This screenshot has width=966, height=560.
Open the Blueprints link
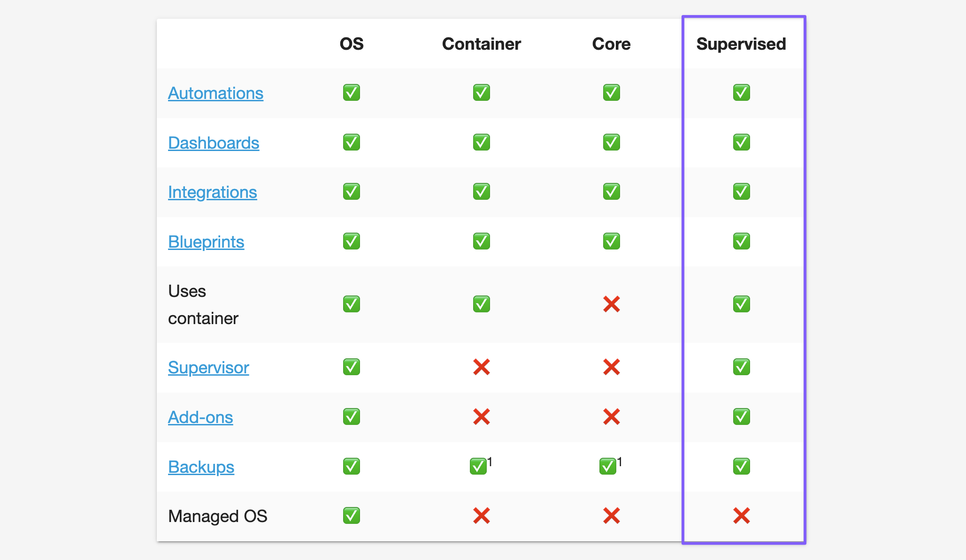(x=206, y=242)
